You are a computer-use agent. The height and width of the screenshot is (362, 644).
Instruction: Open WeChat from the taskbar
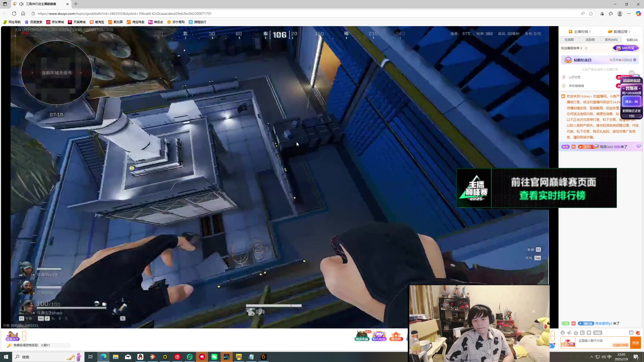point(214,357)
